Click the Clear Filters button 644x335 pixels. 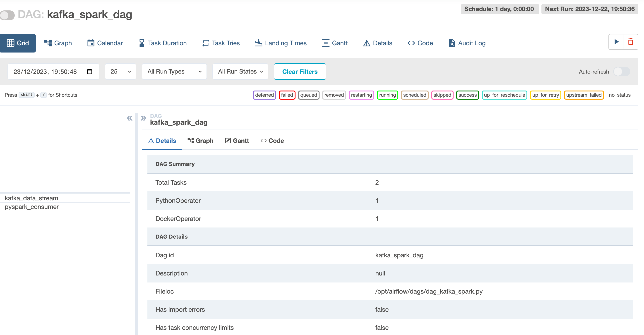coord(300,72)
